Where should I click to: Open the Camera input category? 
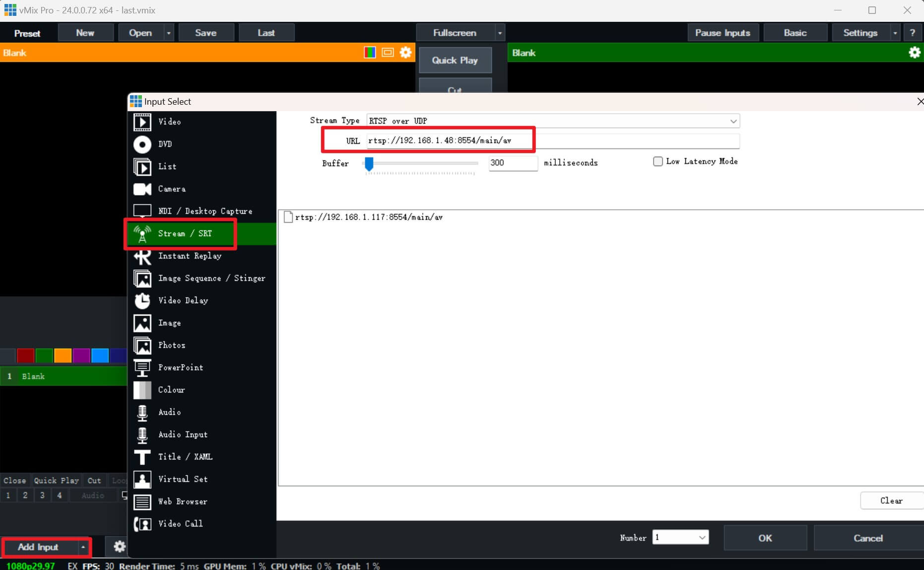171,189
